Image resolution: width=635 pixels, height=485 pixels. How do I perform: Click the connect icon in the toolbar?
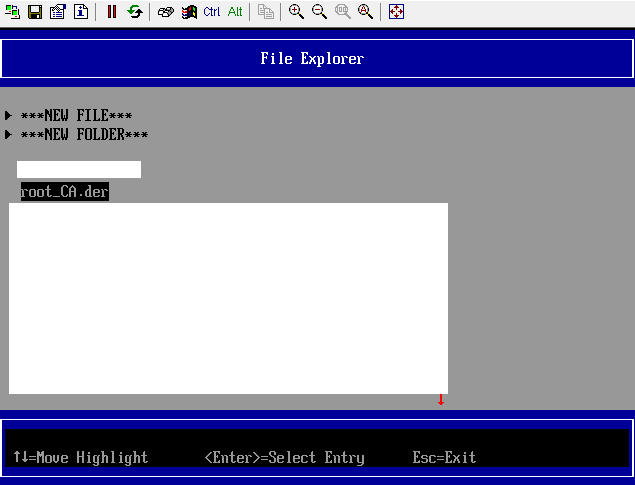tap(13, 12)
